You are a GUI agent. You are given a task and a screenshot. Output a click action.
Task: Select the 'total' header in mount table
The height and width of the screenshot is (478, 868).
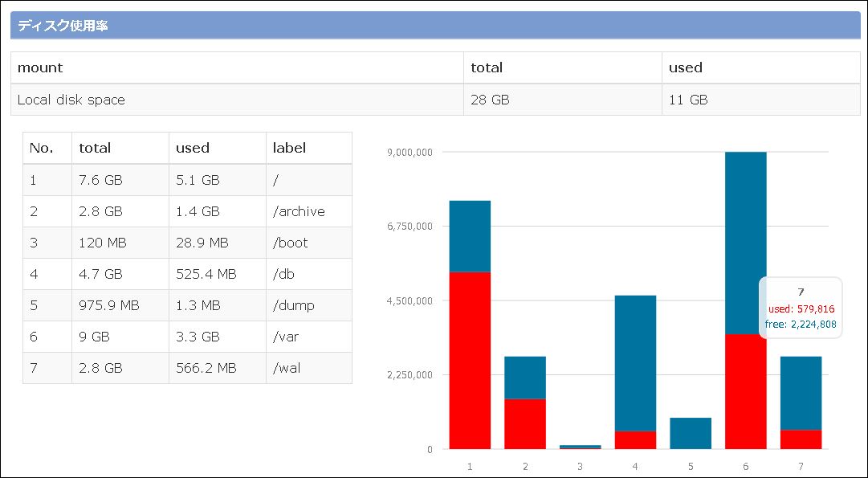tap(562, 67)
